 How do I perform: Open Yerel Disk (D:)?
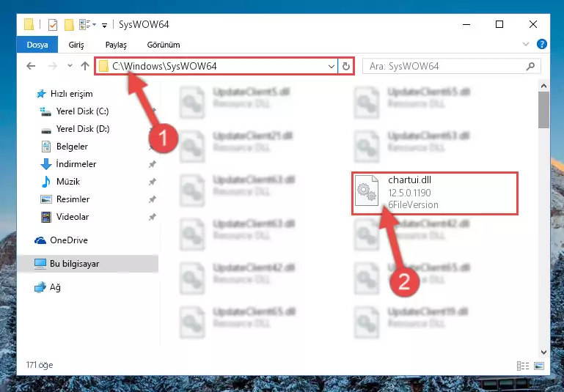83,129
